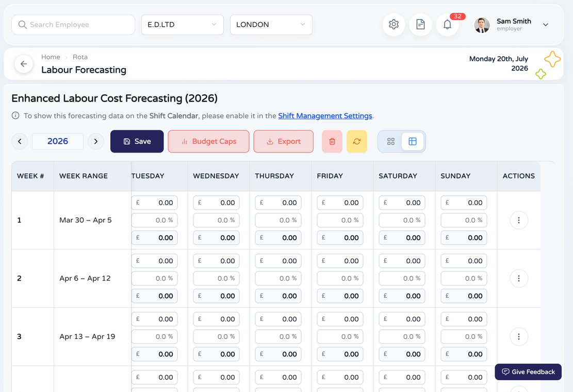This screenshot has width=573, height=392.
Task: Click the back arrow button
Action: tap(24, 64)
